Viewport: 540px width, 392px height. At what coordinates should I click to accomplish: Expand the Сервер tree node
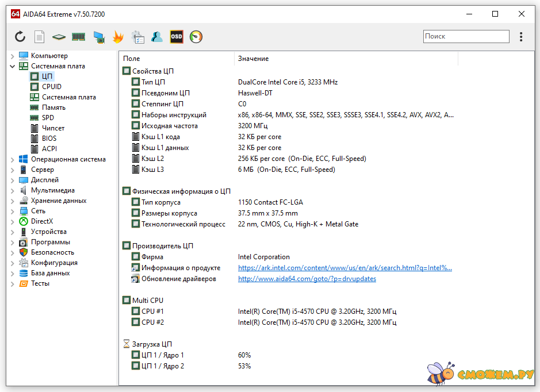coord(13,170)
